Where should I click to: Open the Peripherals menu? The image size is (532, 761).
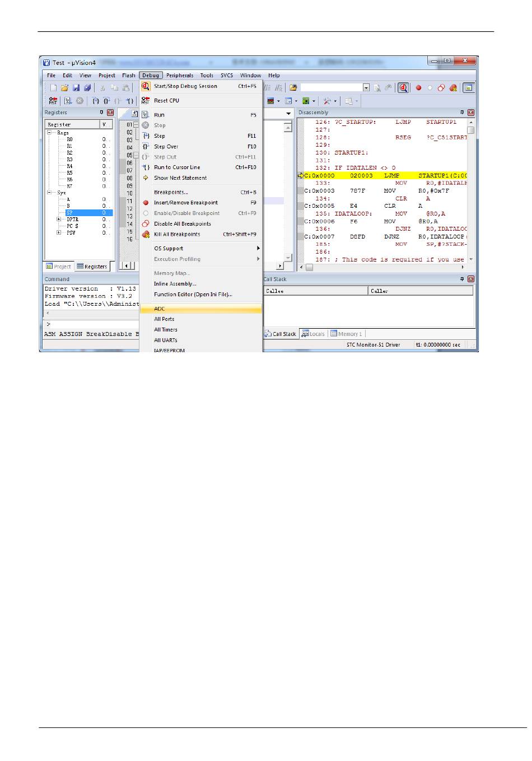click(180, 76)
